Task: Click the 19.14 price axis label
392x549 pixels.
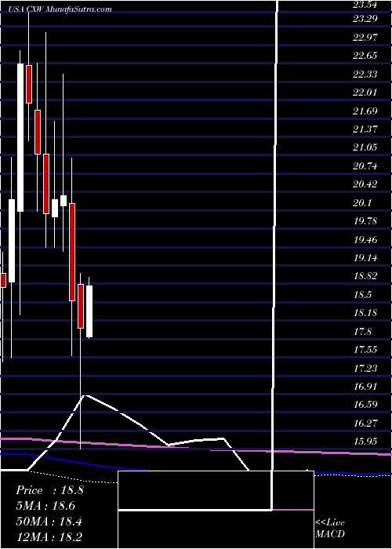Action: tap(365, 258)
